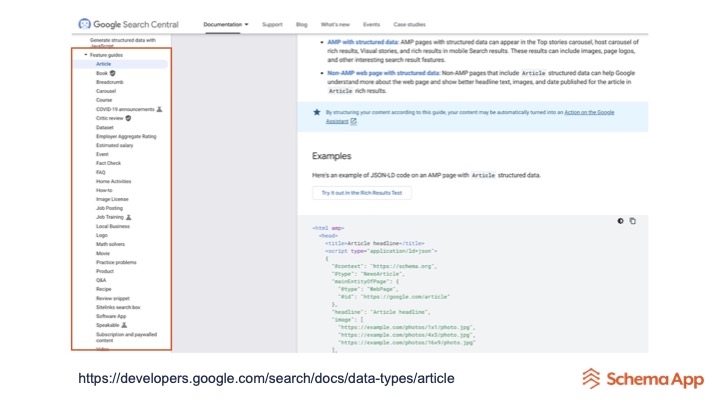720x405 pixels.
Task: Go to the Support tab
Action: click(x=272, y=24)
